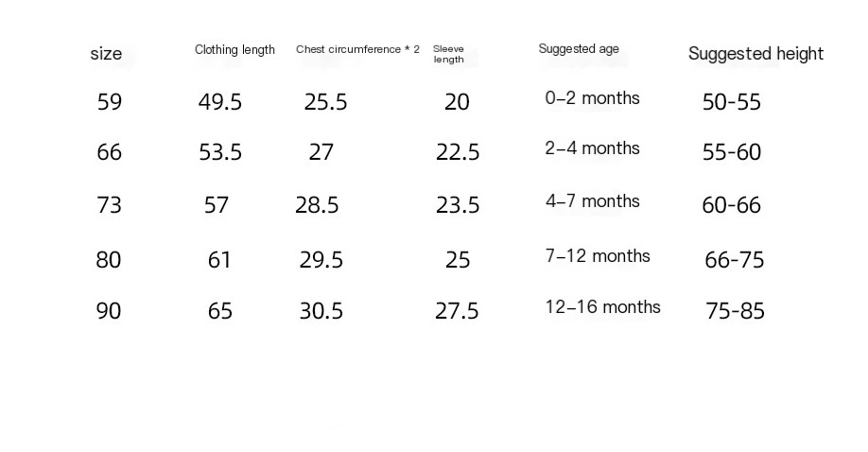Image resolution: width=868 pixels, height=452 pixels.
Task: Select size 73 in the size column
Action: coord(110,205)
